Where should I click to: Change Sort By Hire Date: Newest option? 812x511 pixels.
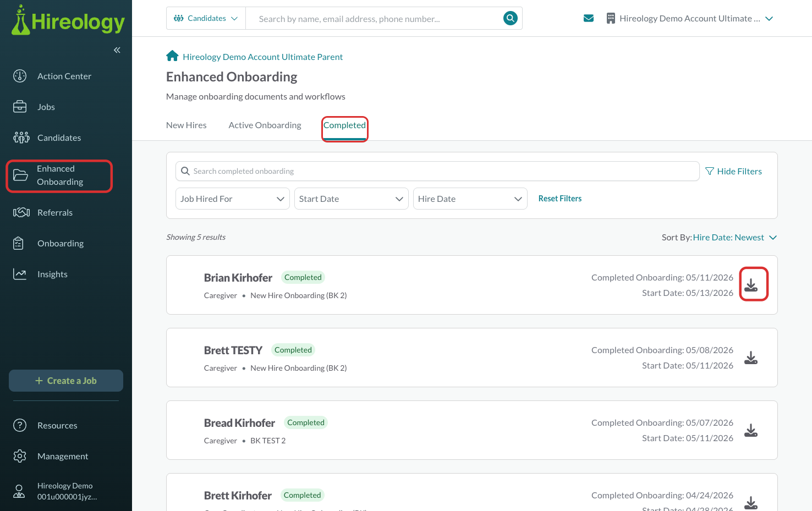click(735, 237)
